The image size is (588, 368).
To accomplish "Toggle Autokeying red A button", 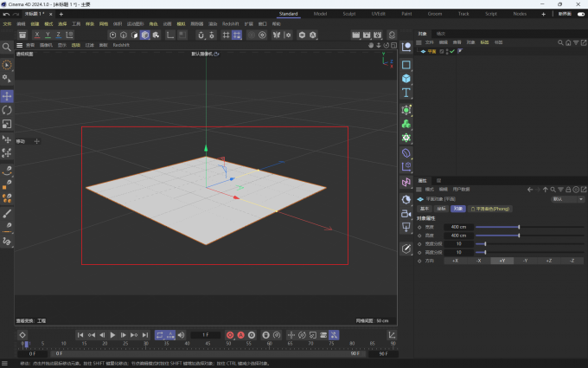I will (240, 335).
